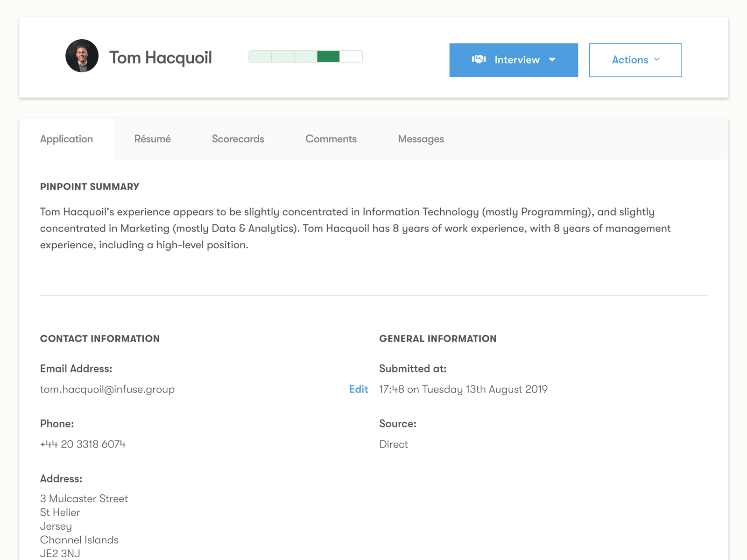Open the Interview stage dropdown arrow
The image size is (747, 560).
pos(552,60)
